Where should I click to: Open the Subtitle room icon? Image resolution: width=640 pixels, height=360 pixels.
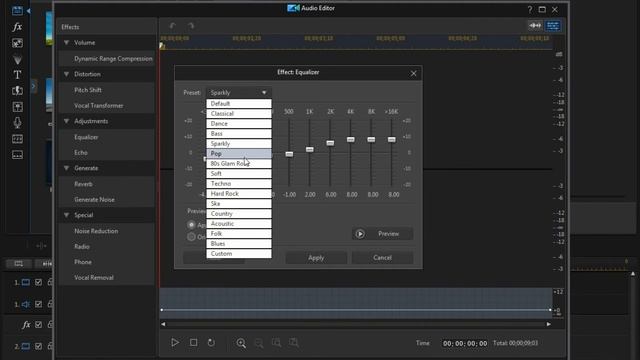17,155
